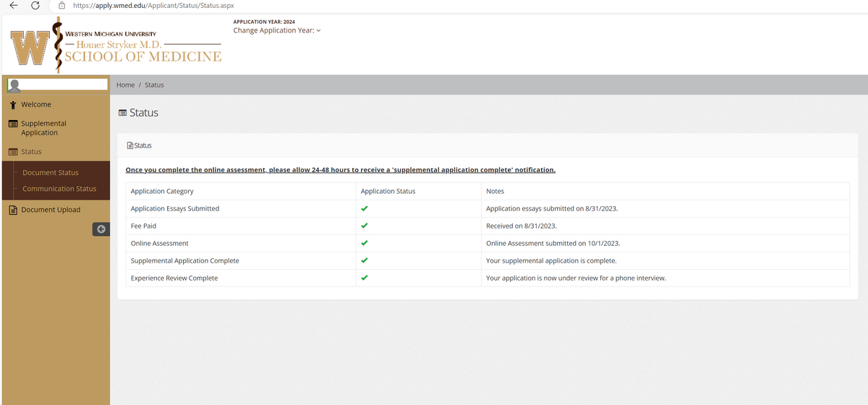This screenshot has width=868, height=405.
Task: Click the name field beside the avatar
Action: click(64, 85)
